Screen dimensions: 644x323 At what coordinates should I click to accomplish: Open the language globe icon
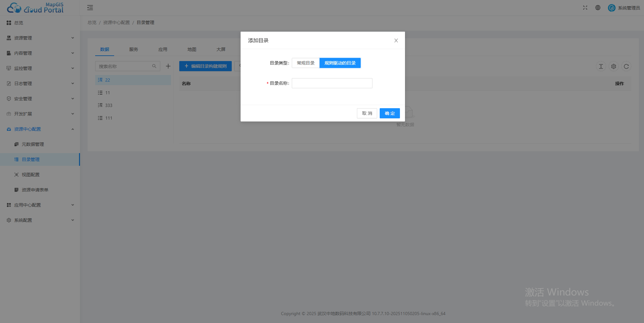tap(598, 7)
